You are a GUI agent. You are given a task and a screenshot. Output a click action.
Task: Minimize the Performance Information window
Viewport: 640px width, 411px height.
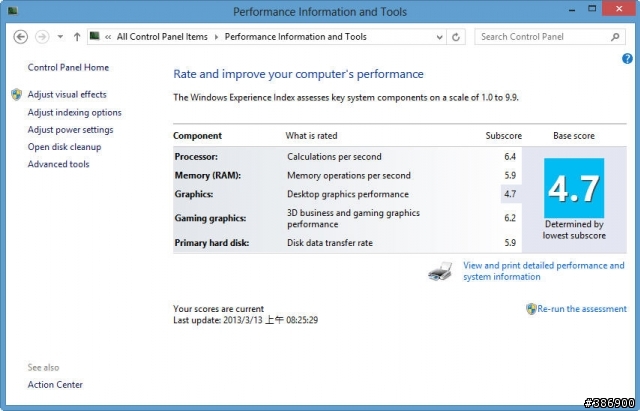pos(572,10)
